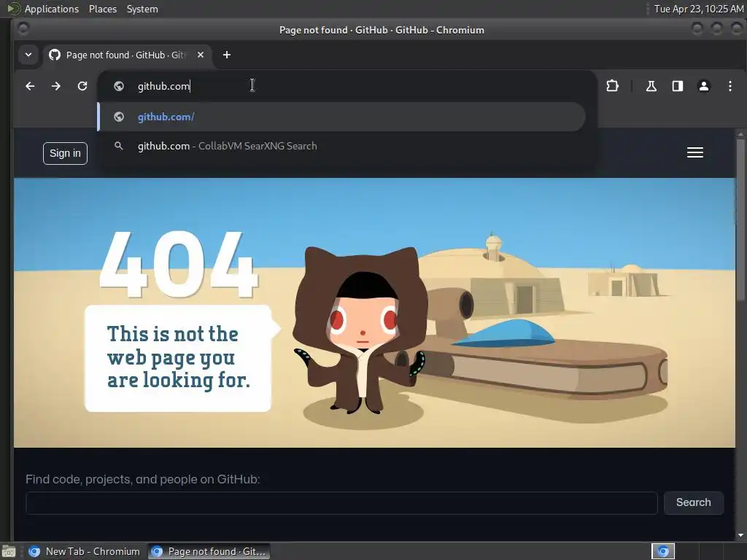The width and height of the screenshot is (747, 560).
Task: Open the Extensions puzzle-piece icon
Action: (x=612, y=86)
